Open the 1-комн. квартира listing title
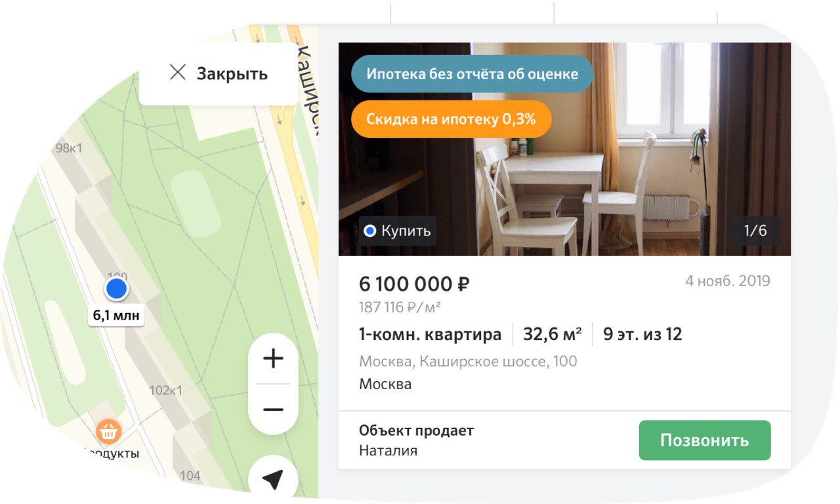Image resolution: width=840 pixels, height=504 pixels. pyautogui.click(x=430, y=334)
